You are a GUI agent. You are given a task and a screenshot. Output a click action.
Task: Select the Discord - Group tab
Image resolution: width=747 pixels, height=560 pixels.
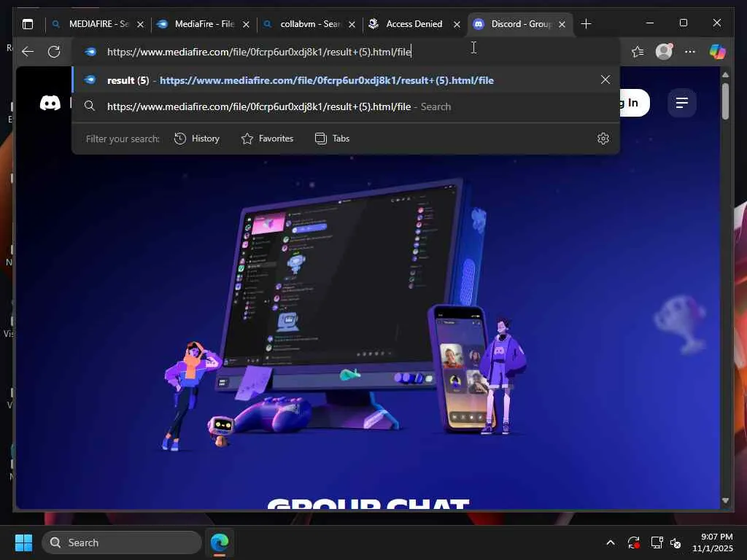[520, 24]
